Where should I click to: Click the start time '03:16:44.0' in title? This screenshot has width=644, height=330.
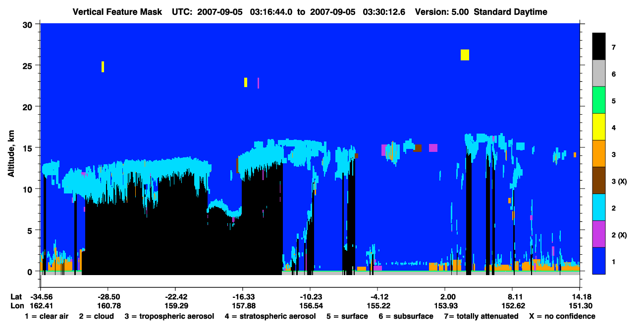pyautogui.click(x=272, y=12)
